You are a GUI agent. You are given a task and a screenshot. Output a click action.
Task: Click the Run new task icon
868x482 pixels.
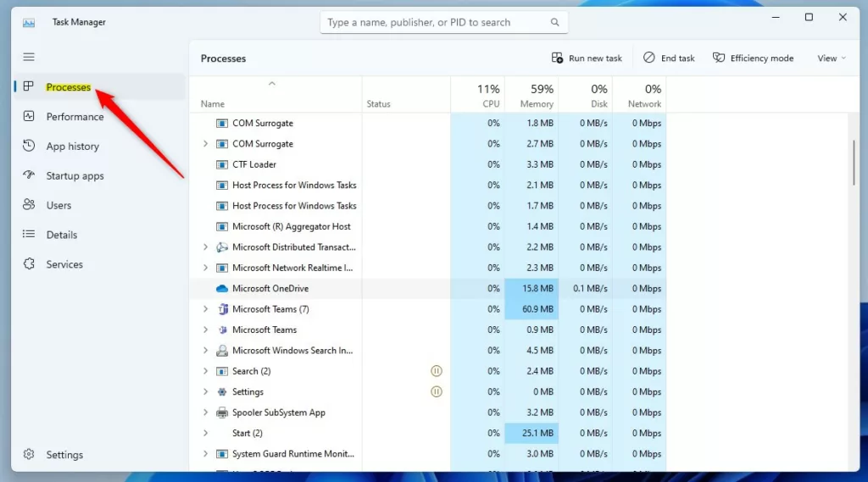[x=557, y=58]
